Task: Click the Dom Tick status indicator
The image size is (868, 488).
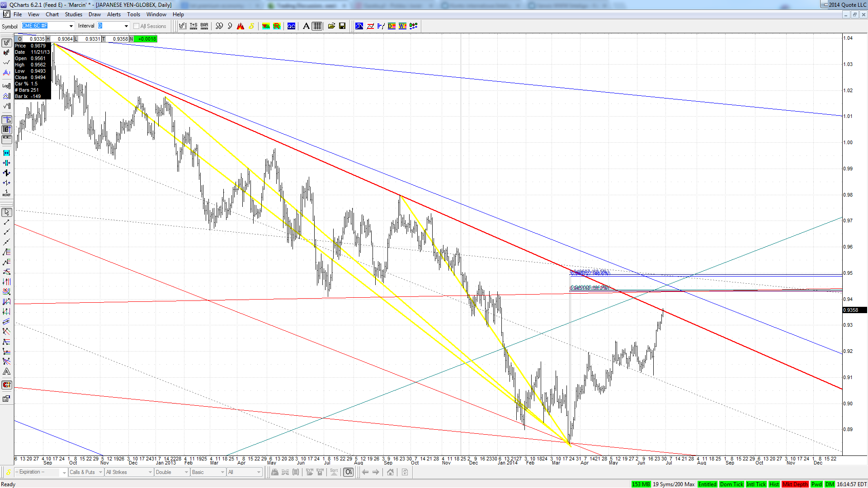Action: tap(731, 484)
